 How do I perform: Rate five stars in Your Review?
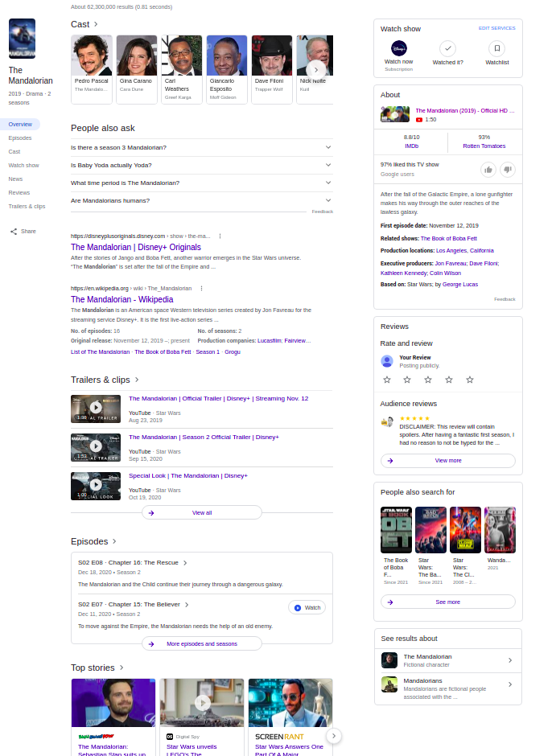click(x=470, y=380)
